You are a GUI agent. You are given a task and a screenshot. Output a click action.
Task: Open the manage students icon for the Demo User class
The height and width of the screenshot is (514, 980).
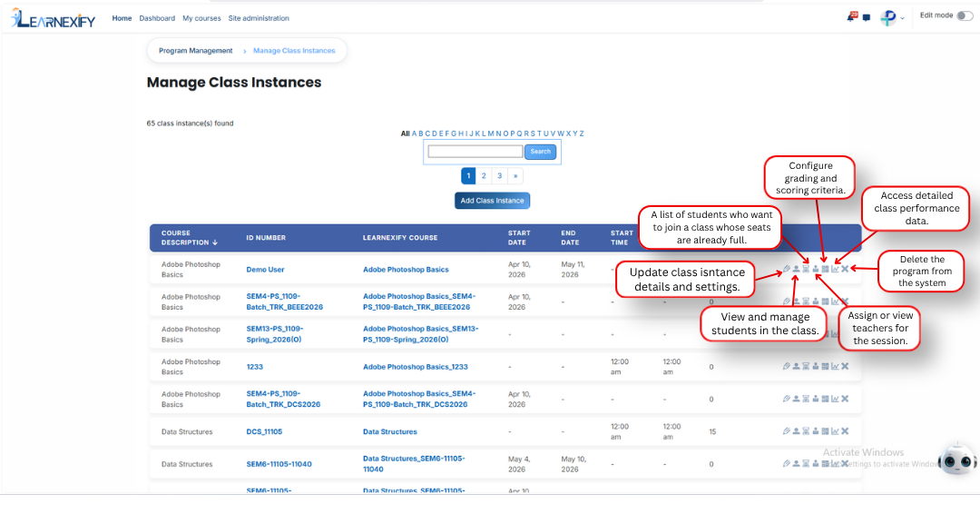(797, 269)
